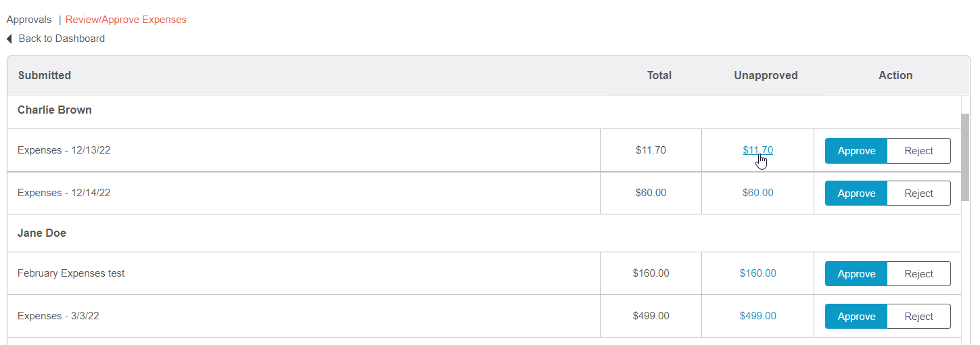Approve Charlie Brown's 12/13/22 expenses
This screenshot has height=345, width=980.
point(856,151)
